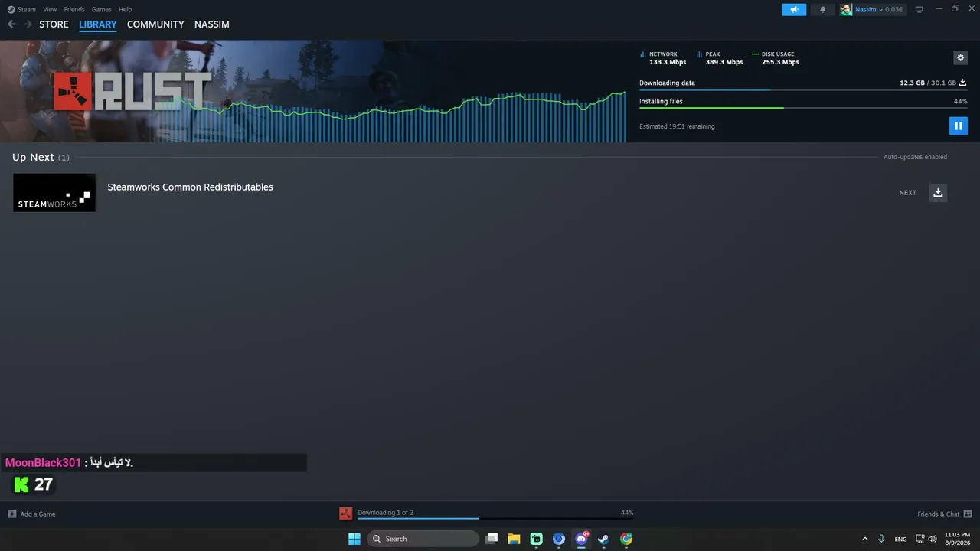Screen dimensions: 980x551
Task: Switch the ENG input language
Action: click(x=901, y=539)
